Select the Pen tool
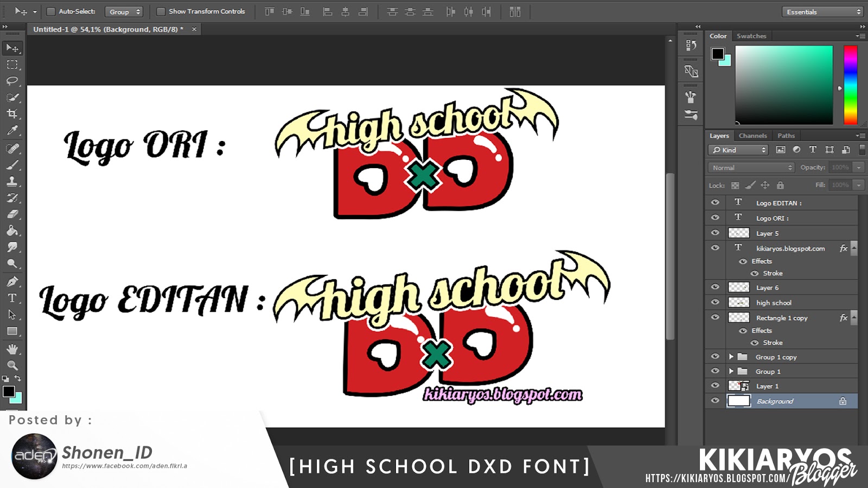This screenshot has height=488, width=868. click(12, 281)
